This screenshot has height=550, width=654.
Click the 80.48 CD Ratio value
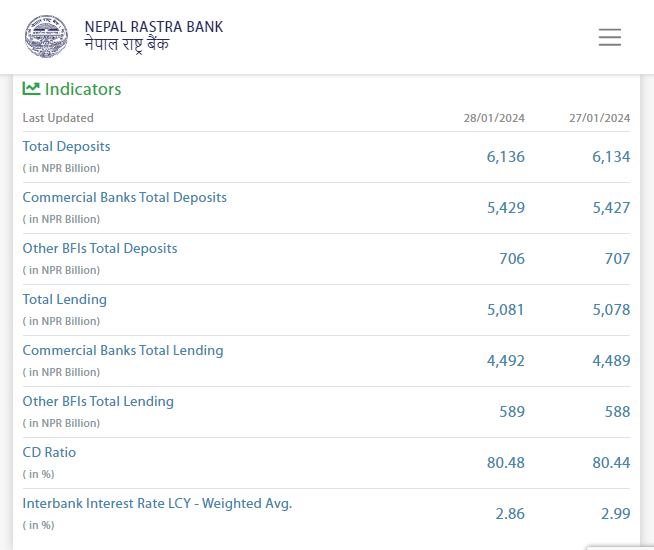pos(503,463)
